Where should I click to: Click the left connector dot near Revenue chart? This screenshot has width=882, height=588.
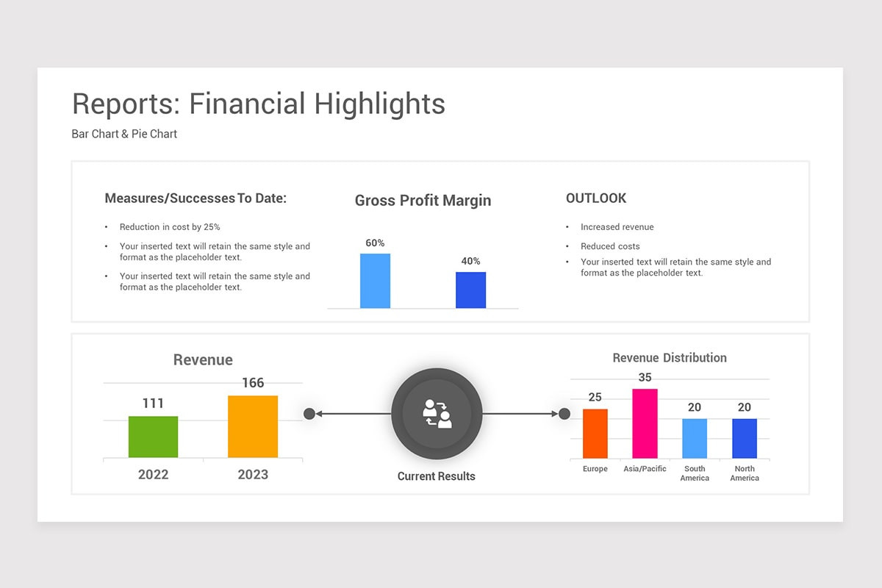pos(309,414)
